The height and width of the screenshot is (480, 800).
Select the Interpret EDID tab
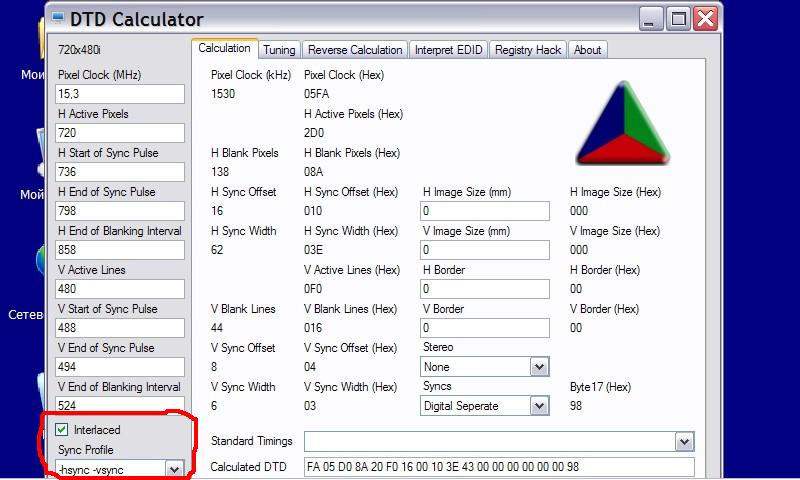[449, 49]
